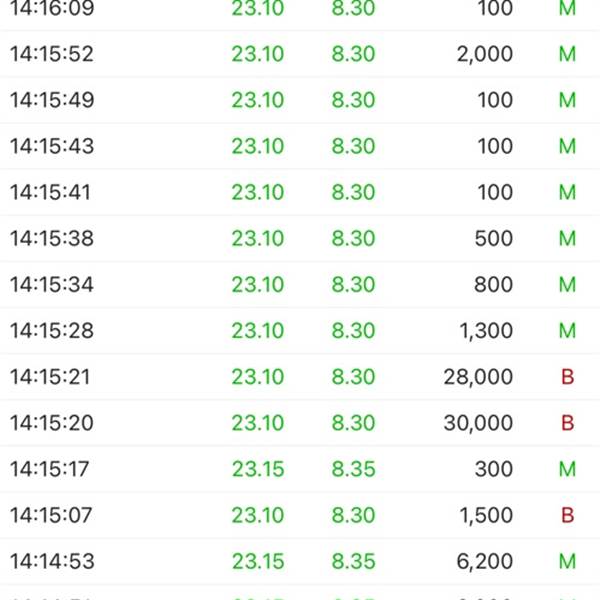
Task: Select the 14:15:43 trade row
Action: (x=300, y=146)
